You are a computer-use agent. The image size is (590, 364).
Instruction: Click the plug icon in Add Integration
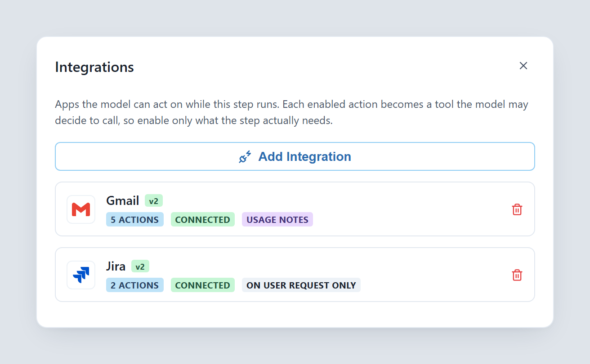coord(245,157)
